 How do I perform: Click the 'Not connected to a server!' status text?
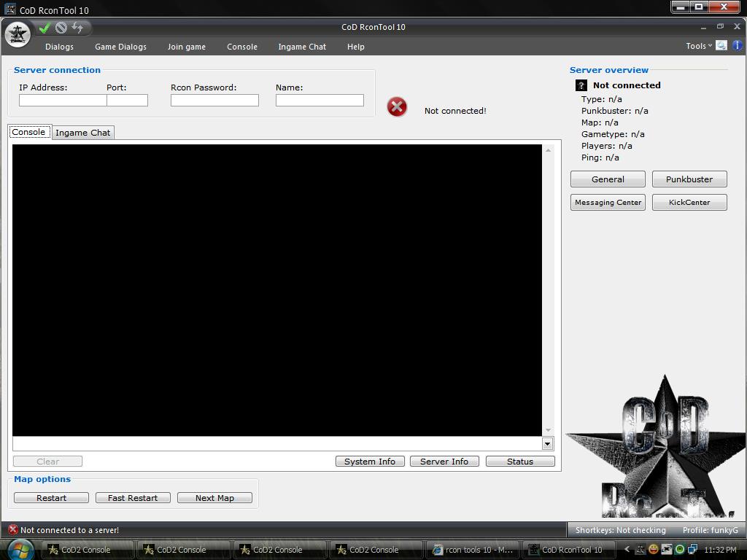point(69,530)
